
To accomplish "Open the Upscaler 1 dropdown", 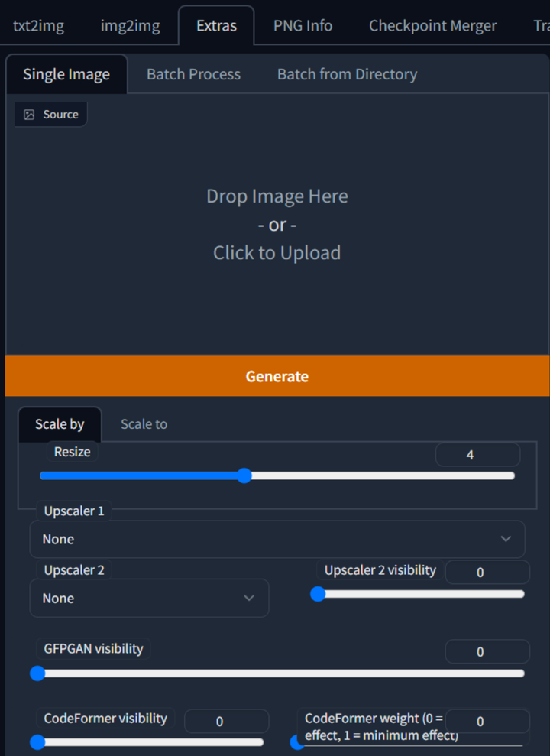I will tap(277, 539).
